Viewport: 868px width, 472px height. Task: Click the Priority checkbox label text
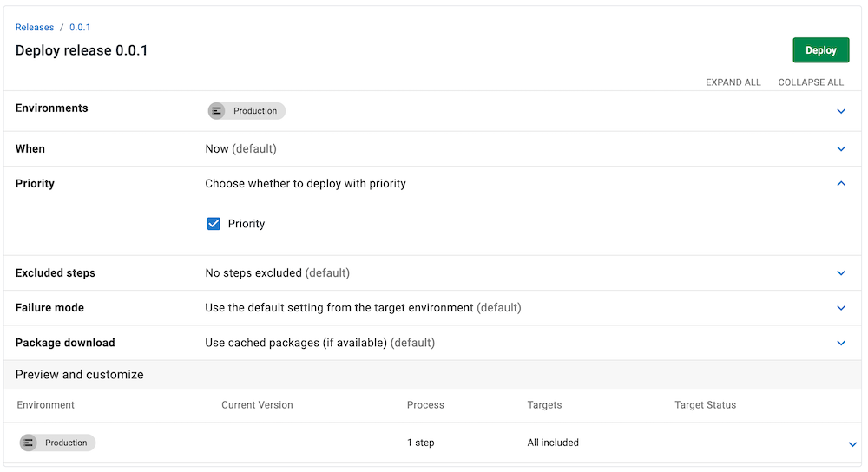247,224
